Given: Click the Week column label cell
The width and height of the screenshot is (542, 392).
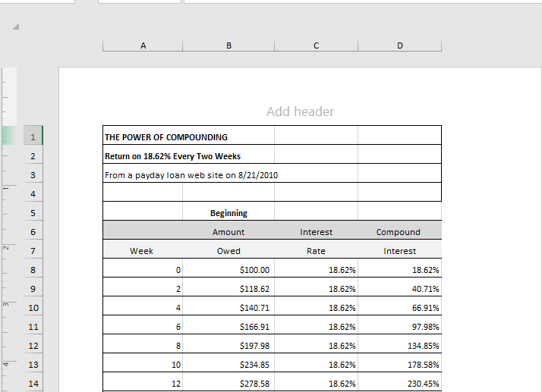Looking at the screenshot, I should pyautogui.click(x=143, y=249).
